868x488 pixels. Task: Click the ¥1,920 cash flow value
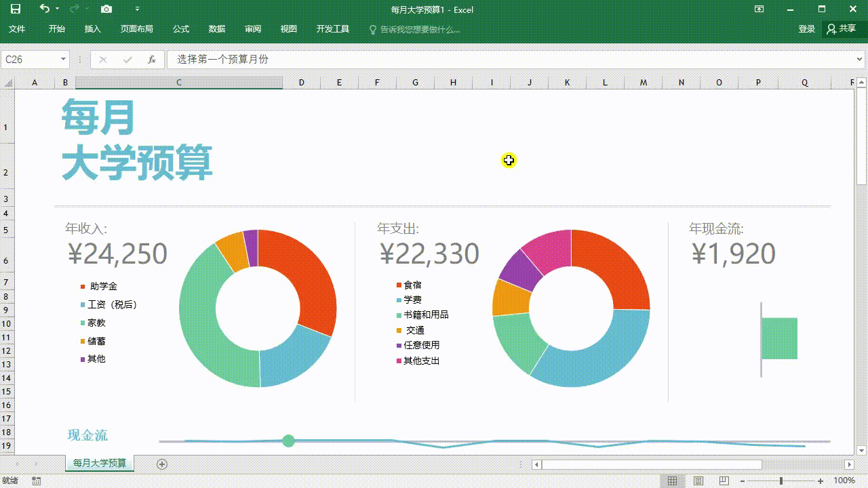click(733, 253)
